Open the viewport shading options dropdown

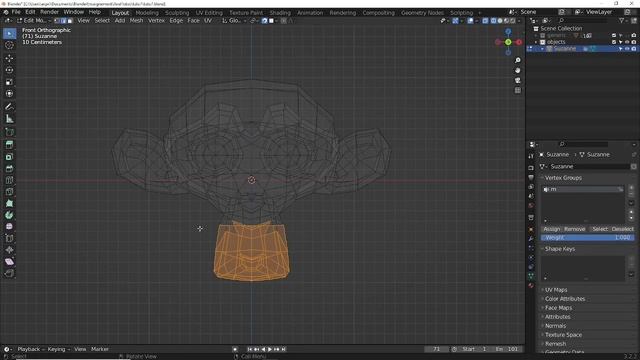[x=519, y=20]
